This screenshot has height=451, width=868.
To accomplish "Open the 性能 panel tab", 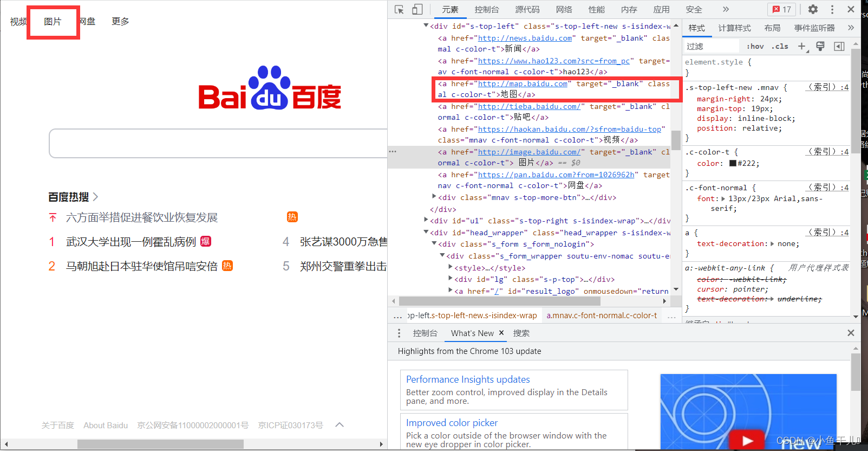I will coord(597,9).
